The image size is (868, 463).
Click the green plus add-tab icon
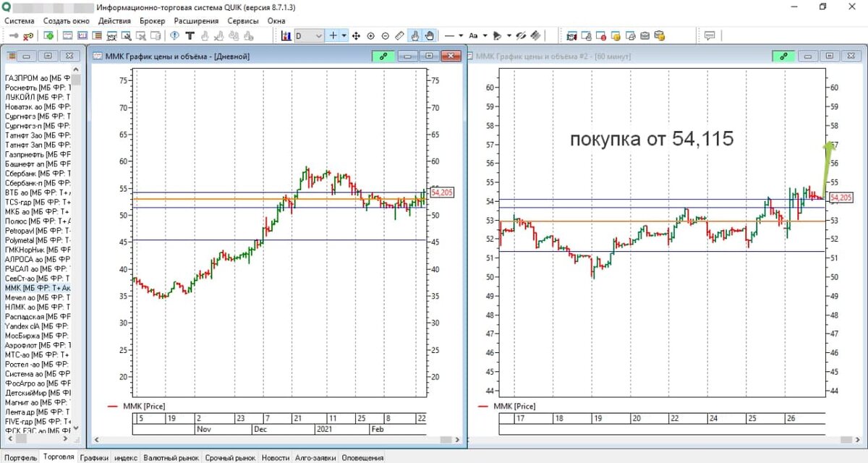(x=48, y=35)
